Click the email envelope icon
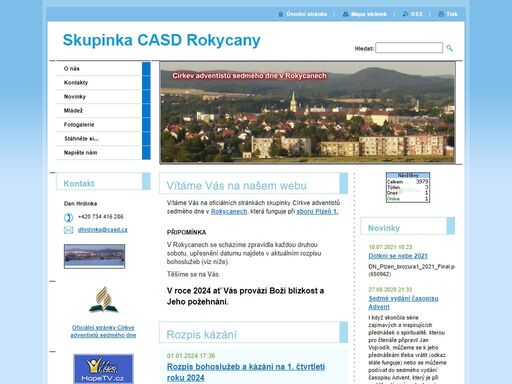 pyautogui.click(x=68, y=230)
